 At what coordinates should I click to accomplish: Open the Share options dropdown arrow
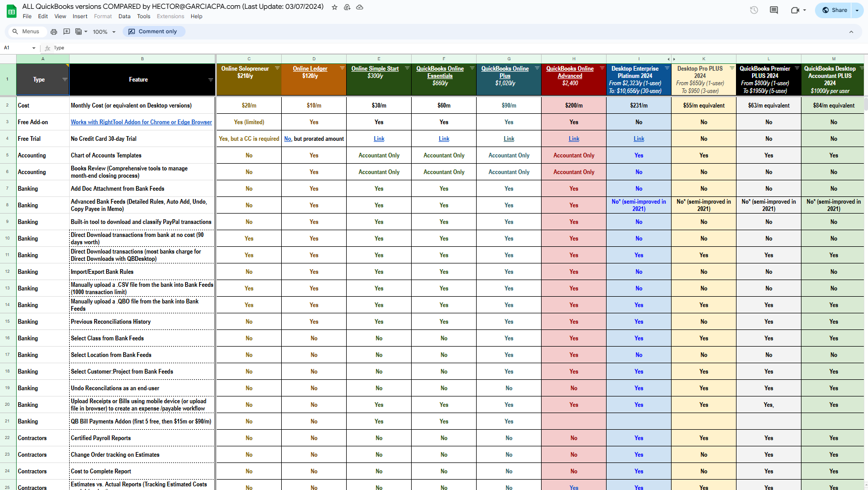click(x=857, y=10)
